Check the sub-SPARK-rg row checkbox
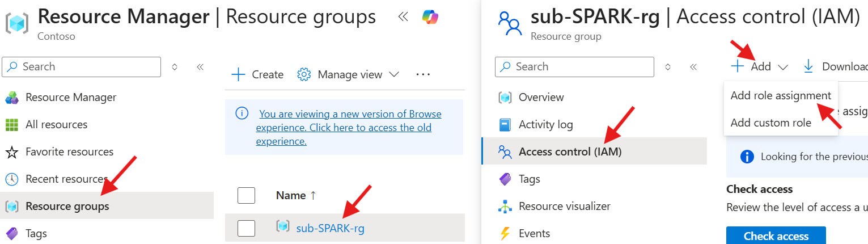This screenshot has height=244, width=868. click(246, 228)
